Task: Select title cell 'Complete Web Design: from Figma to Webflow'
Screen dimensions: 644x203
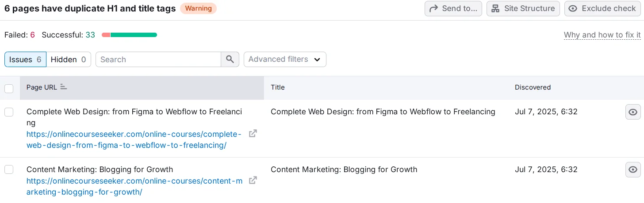Action: 383,112
